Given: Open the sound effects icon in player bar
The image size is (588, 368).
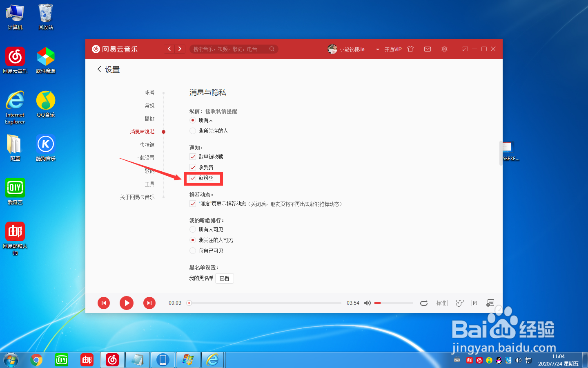Looking at the screenshot, I should pos(460,303).
